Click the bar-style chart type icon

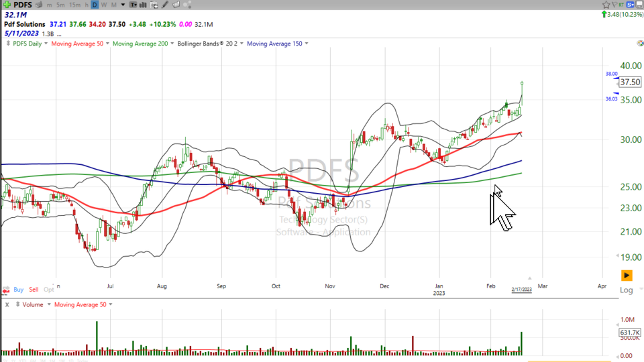pyautogui.click(x=143, y=5)
